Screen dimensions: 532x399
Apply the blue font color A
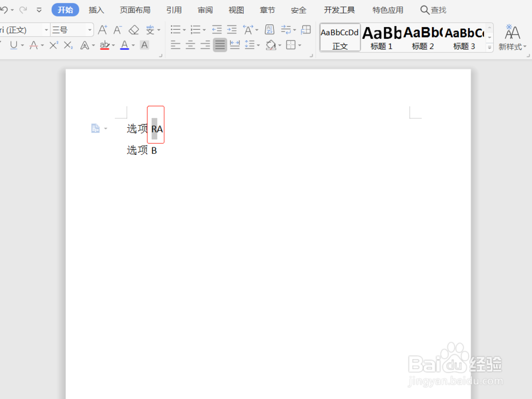pyautogui.click(x=124, y=45)
